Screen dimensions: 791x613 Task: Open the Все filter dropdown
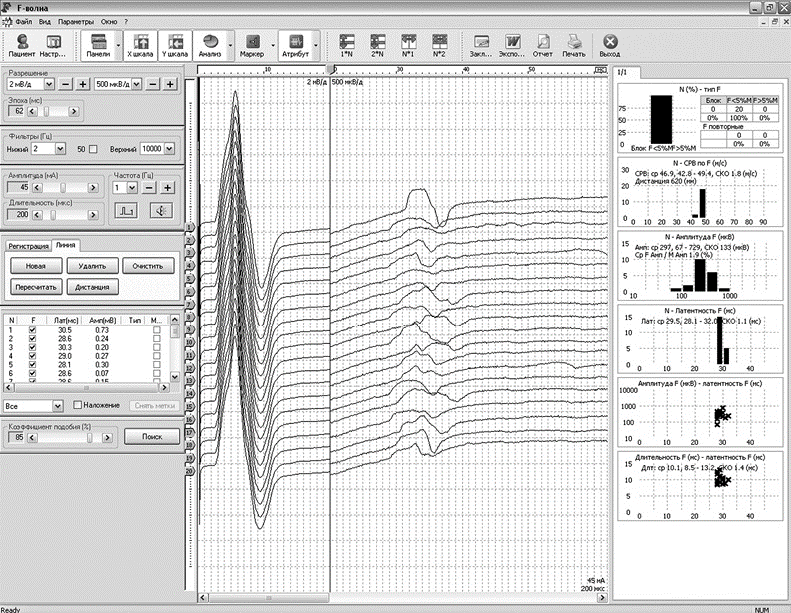point(58,406)
